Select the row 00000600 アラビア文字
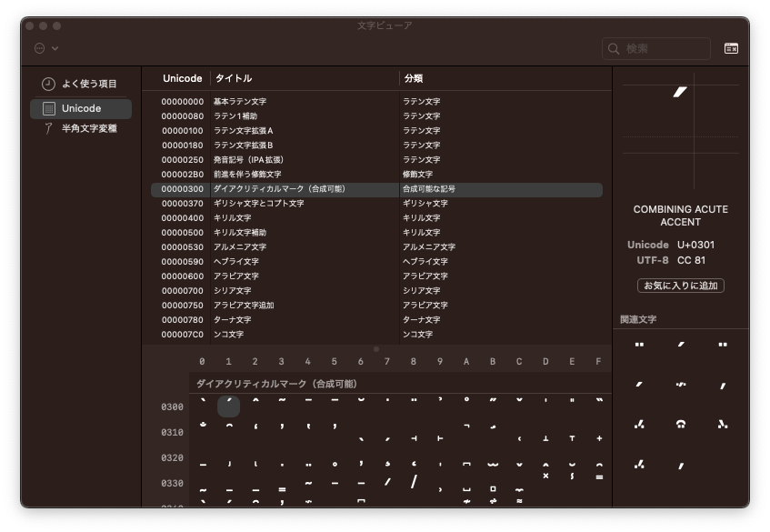Screen dimensions: 770x532 click(x=376, y=276)
